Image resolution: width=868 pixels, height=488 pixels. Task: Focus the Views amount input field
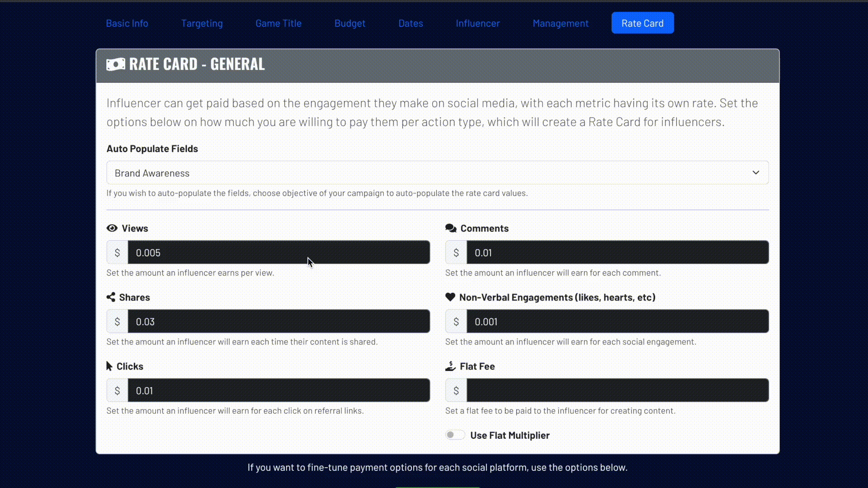(x=278, y=253)
